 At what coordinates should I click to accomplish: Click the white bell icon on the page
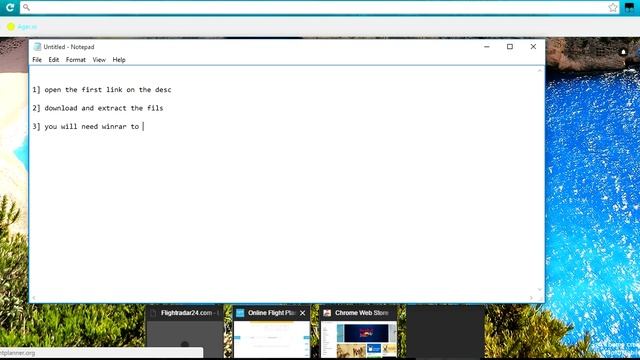(x=623, y=52)
